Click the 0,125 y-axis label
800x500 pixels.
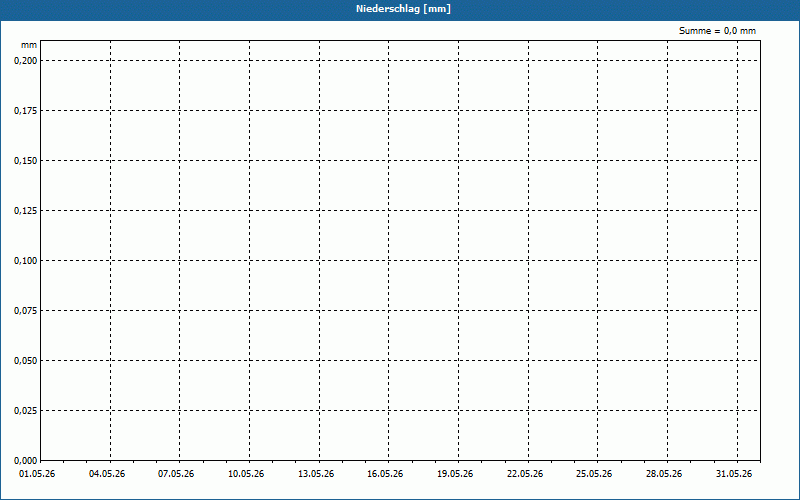[x=26, y=211]
